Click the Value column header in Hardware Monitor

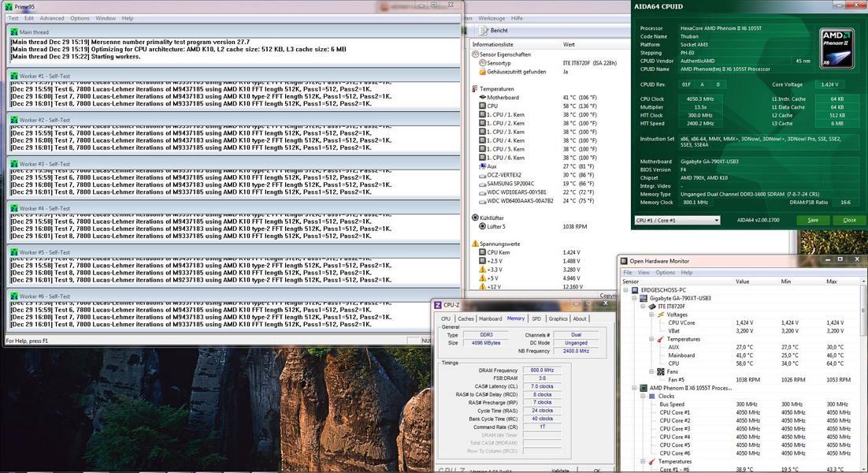[742, 281]
